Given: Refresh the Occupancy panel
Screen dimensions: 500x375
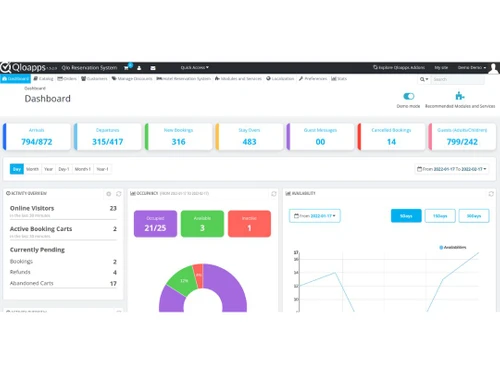Looking at the screenshot, I should tap(274, 194).
